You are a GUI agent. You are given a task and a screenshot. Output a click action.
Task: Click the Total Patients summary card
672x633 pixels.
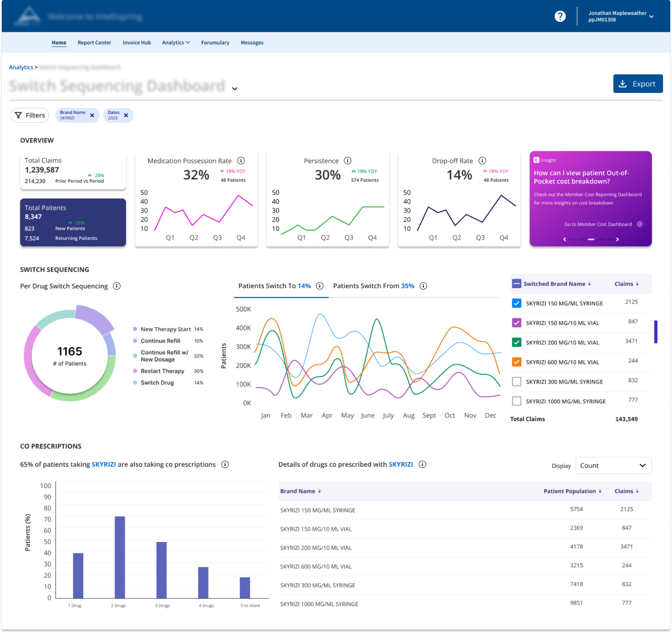coord(73,222)
